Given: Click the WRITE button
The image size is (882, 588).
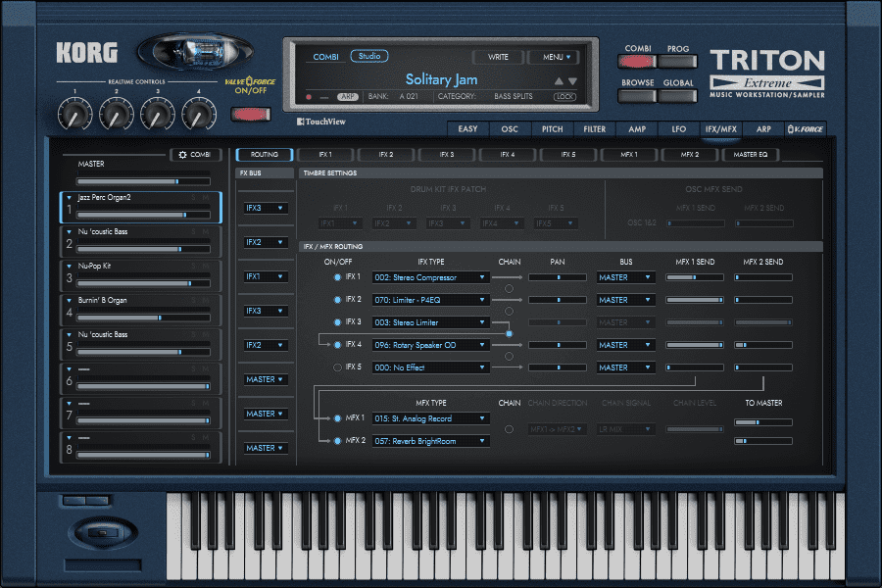Looking at the screenshot, I should (x=498, y=57).
